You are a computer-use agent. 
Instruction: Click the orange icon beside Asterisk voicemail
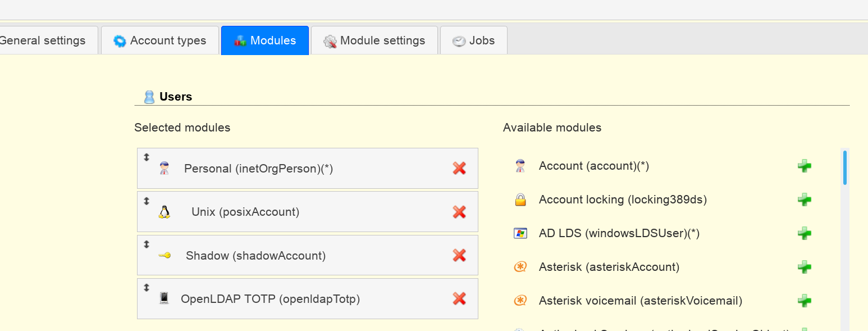[520, 301]
